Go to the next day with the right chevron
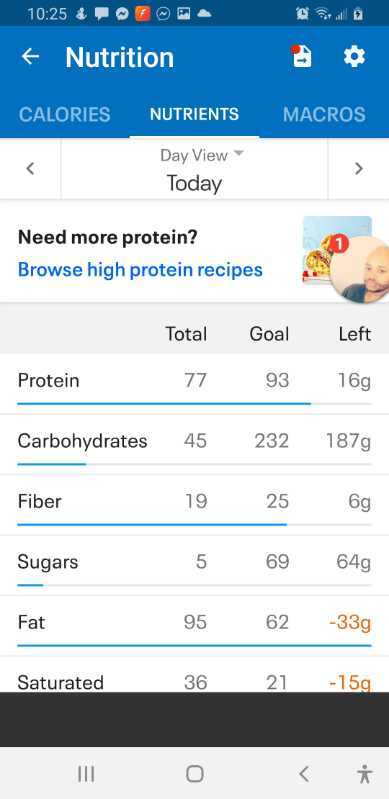 [358, 169]
